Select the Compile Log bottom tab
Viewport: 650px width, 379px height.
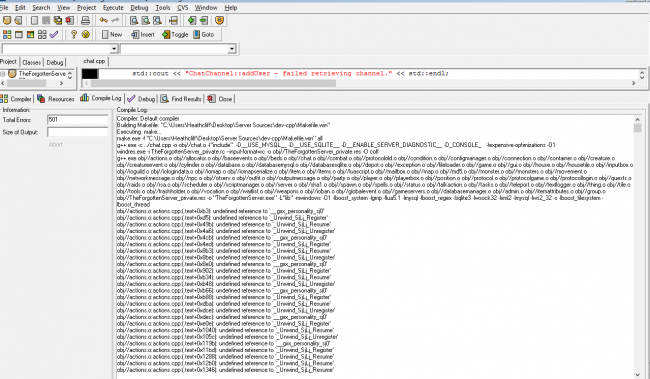101,98
